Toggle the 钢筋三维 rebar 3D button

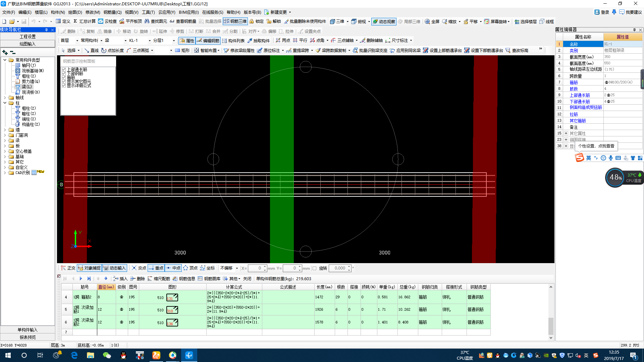(235, 21)
